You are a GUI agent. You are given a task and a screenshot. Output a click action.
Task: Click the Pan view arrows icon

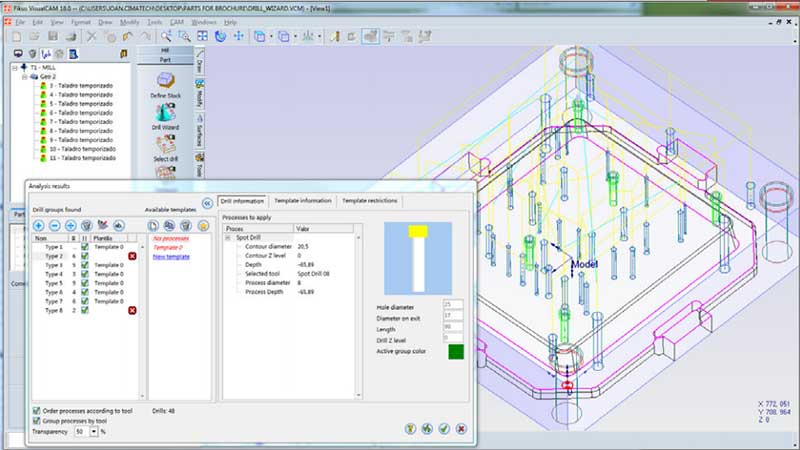pos(239,37)
